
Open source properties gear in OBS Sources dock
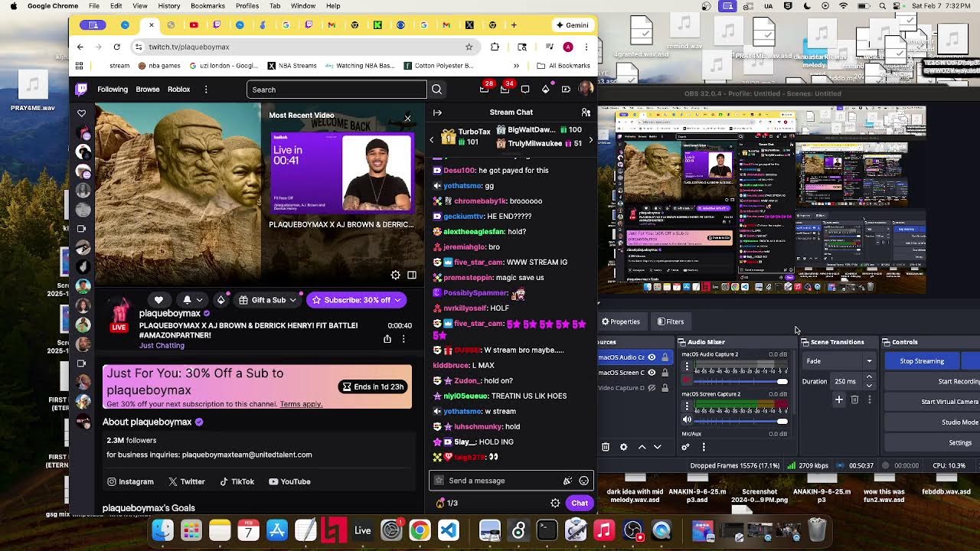pos(623,447)
